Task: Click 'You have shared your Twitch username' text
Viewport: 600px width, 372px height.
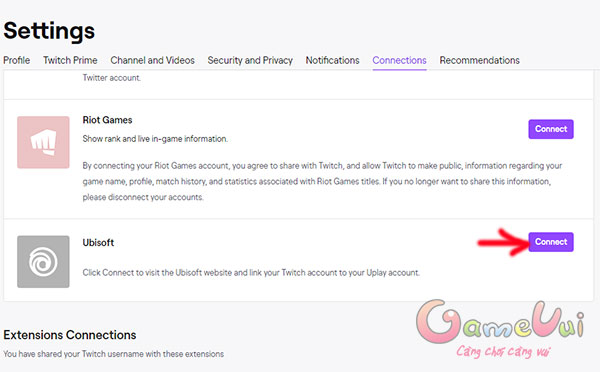Action: (113, 354)
